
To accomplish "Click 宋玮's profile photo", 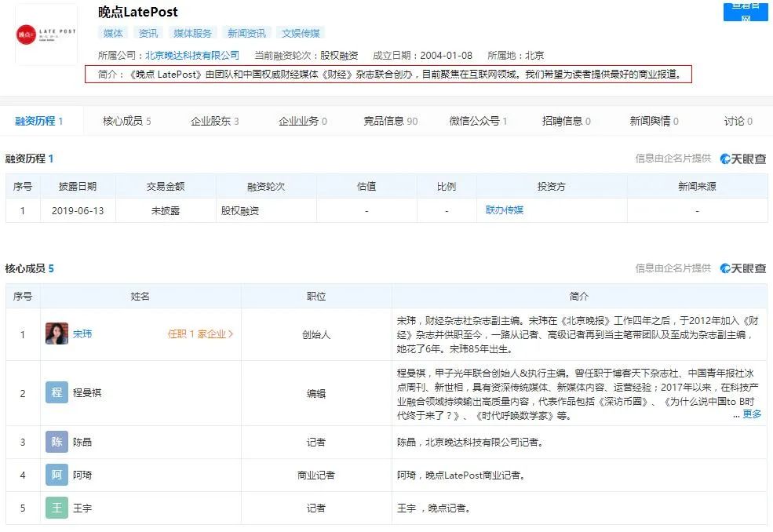I will tap(57, 333).
